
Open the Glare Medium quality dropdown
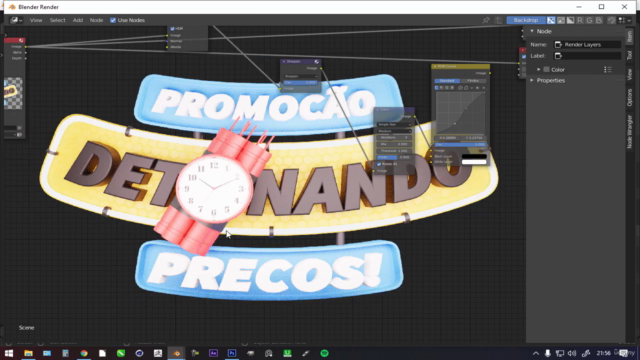pyautogui.click(x=394, y=131)
